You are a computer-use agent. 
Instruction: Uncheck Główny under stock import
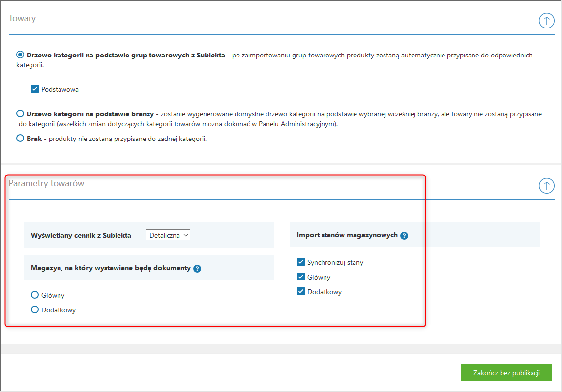point(301,277)
